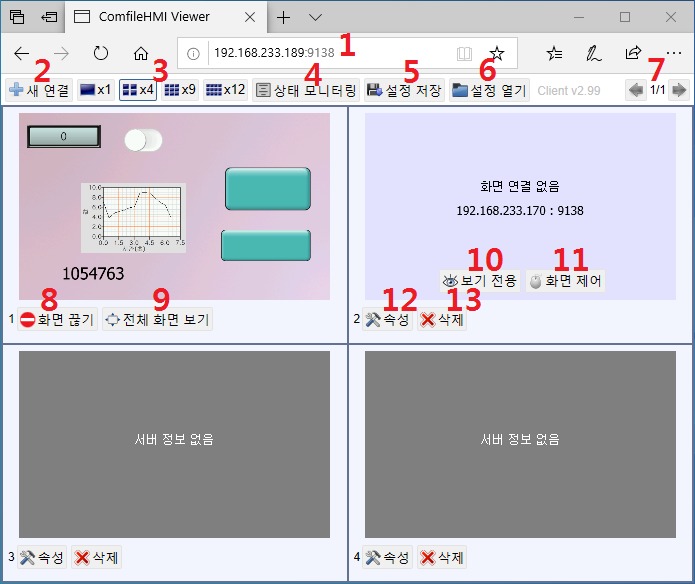Select the x9 grid layout
This screenshot has width=695, height=584.
179,90
